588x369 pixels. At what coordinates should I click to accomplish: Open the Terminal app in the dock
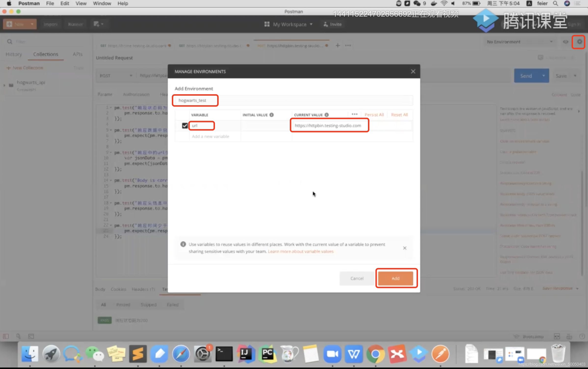224,354
